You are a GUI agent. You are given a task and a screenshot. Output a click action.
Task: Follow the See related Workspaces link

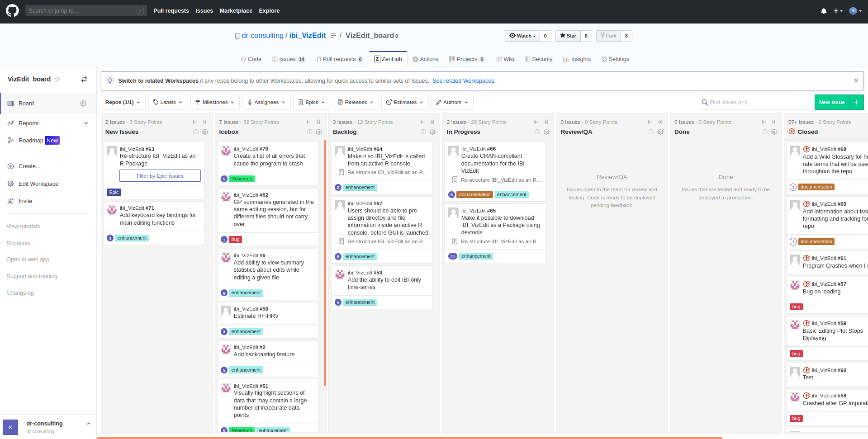click(463, 81)
